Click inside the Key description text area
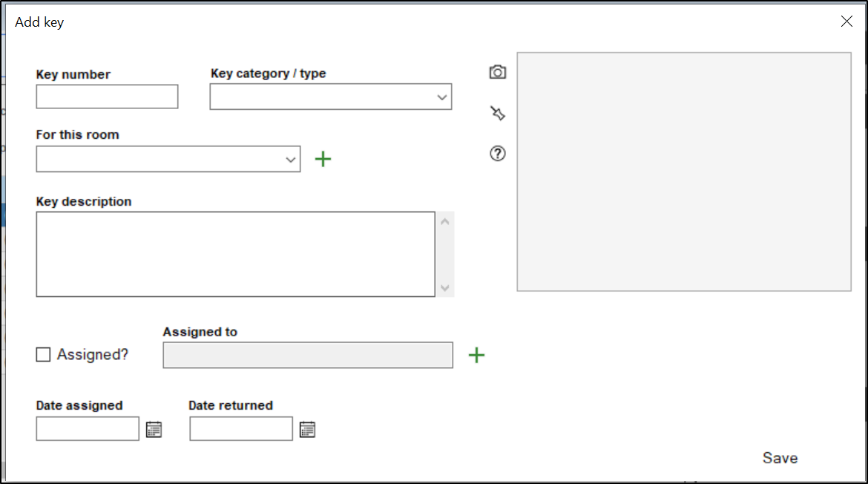This screenshot has width=868, height=484. click(235, 254)
